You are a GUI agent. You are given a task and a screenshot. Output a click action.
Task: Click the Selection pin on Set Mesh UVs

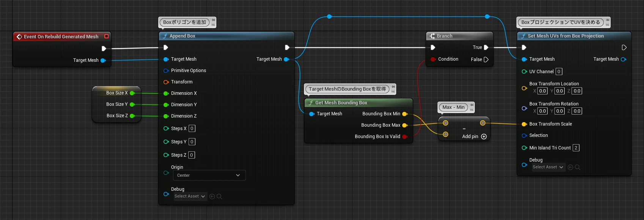click(524, 135)
